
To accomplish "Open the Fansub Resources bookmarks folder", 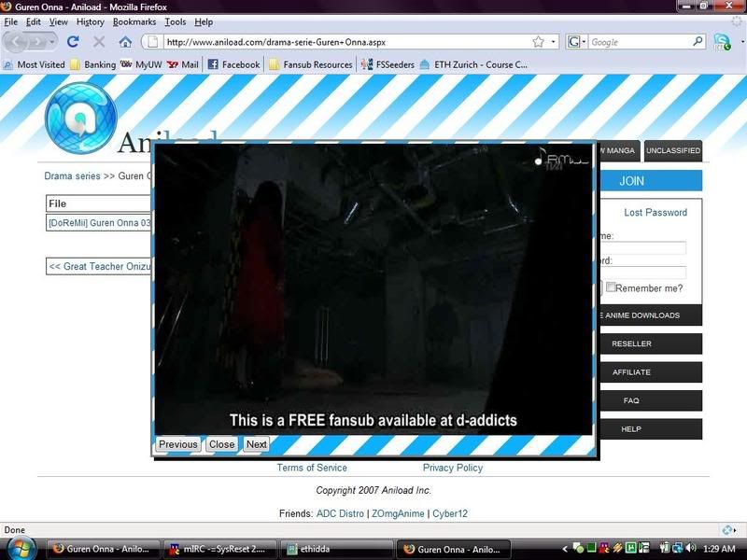I will (311, 64).
